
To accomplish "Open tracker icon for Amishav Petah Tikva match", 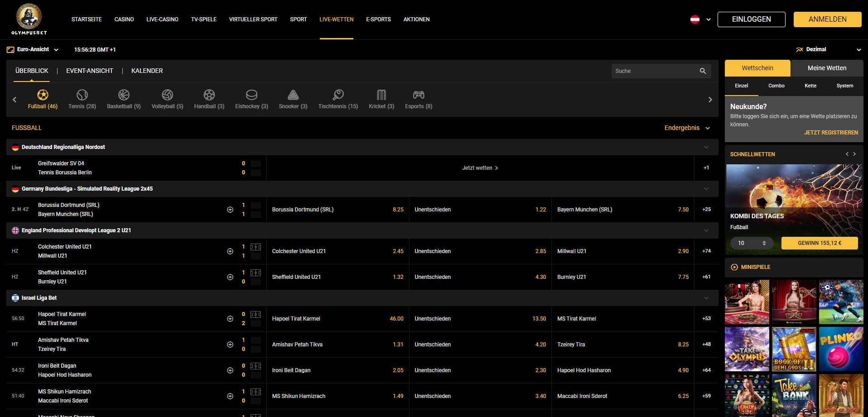I will click(x=230, y=345).
